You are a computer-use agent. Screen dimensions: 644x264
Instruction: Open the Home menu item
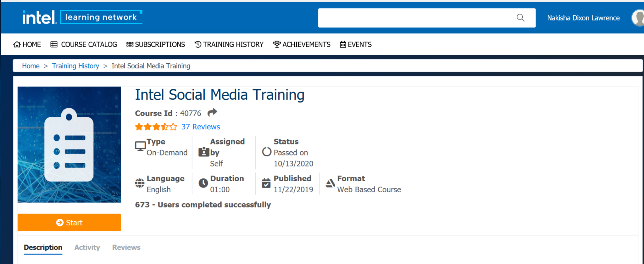click(27, 44)
